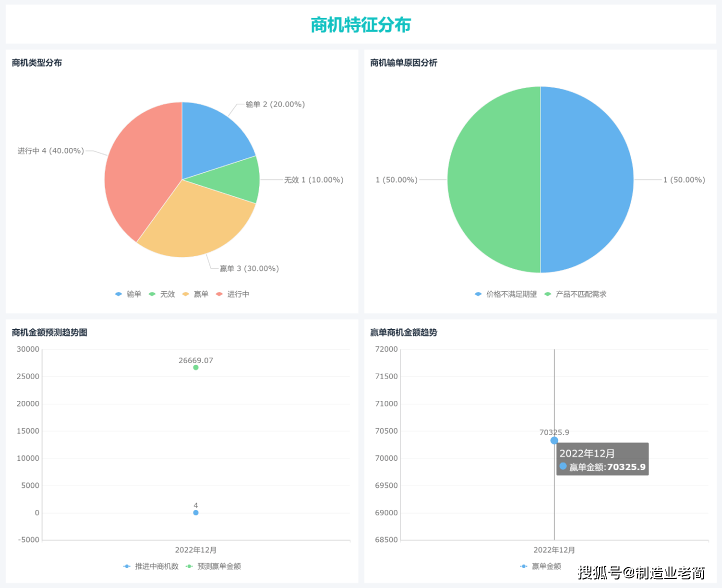Viewport: 722px width, 588px height.
Task: Click the 72000 y-axis value
Action: click(x=386, y=349)
